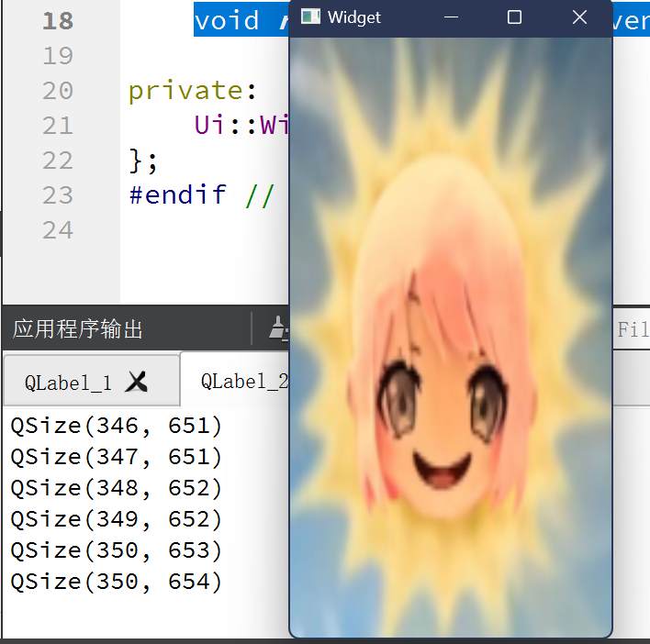Click line number 24 in editor gutter
This screenshot has width=650, height=644.
click(58, 230)
